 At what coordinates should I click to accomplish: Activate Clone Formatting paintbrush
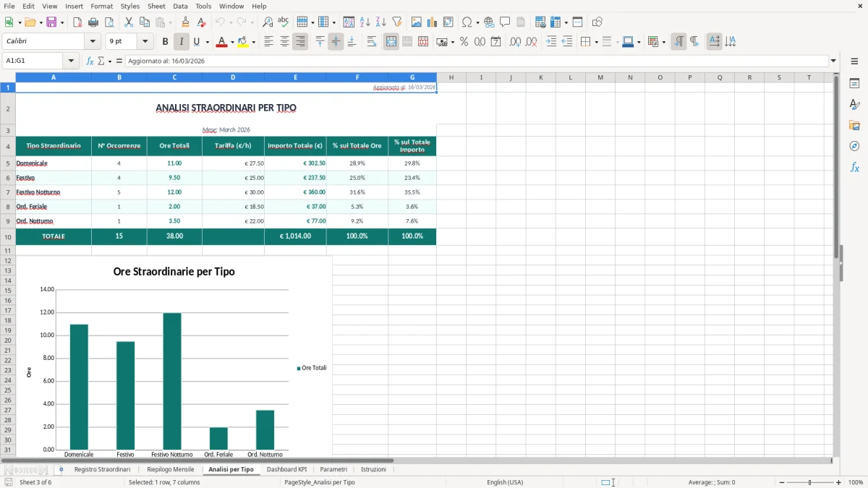click(185, 22)
